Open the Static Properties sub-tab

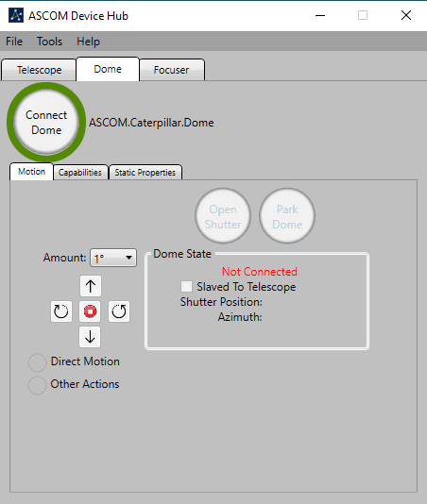coord(145,173)
